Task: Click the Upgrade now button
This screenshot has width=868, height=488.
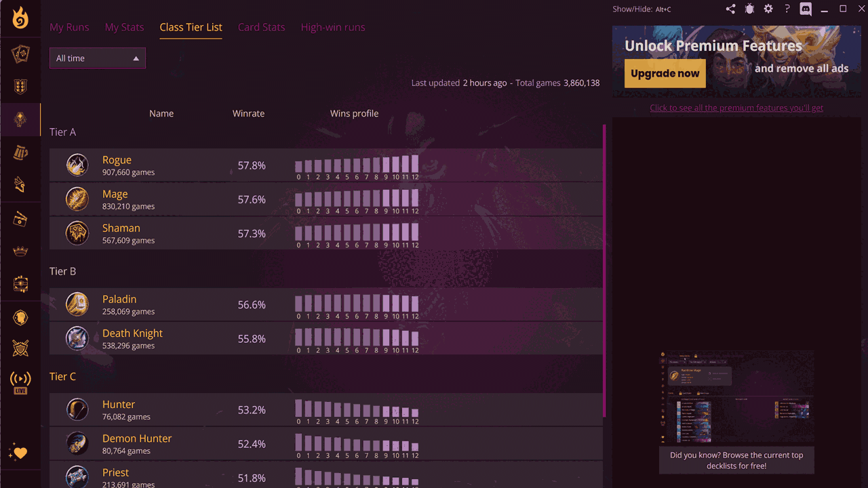Action: 665,74
